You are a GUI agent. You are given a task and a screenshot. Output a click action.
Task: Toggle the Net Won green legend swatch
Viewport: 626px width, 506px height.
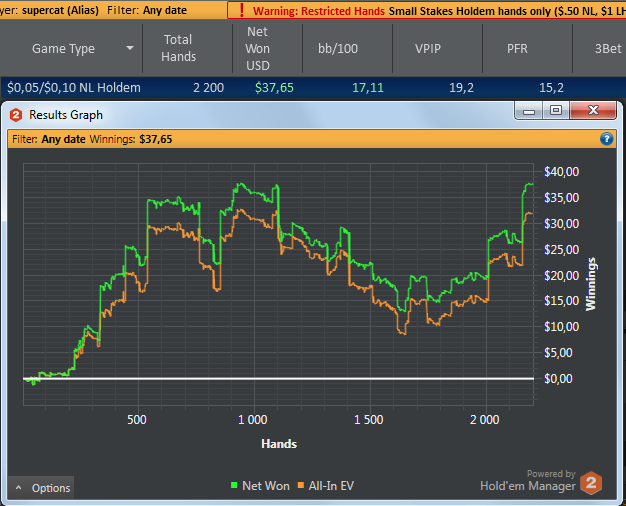point(234,485)
